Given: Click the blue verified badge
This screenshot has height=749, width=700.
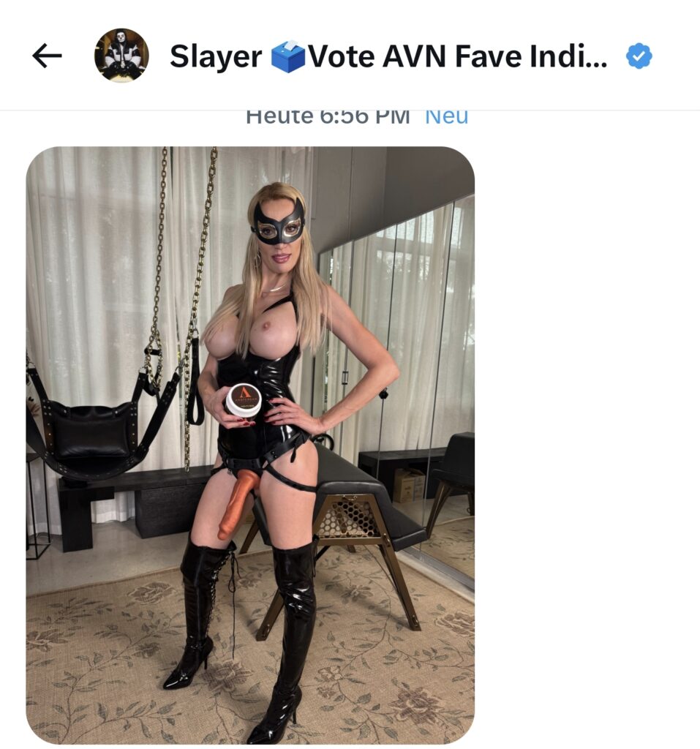Looking at the screenshot, I should [639, 56].
